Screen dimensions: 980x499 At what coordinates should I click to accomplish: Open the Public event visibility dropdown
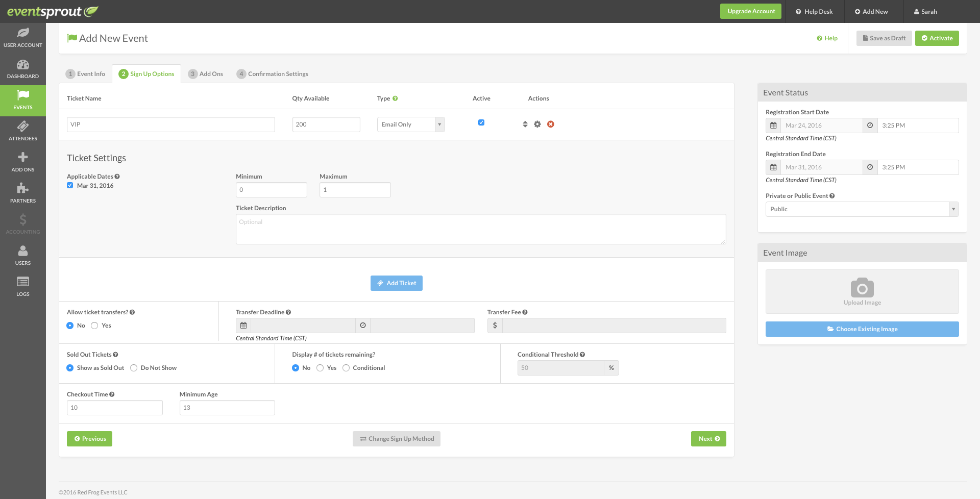coord(862,209)
